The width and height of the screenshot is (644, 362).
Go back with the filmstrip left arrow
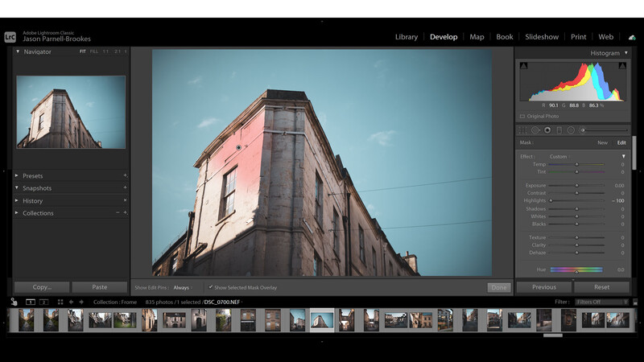point(71,302)
